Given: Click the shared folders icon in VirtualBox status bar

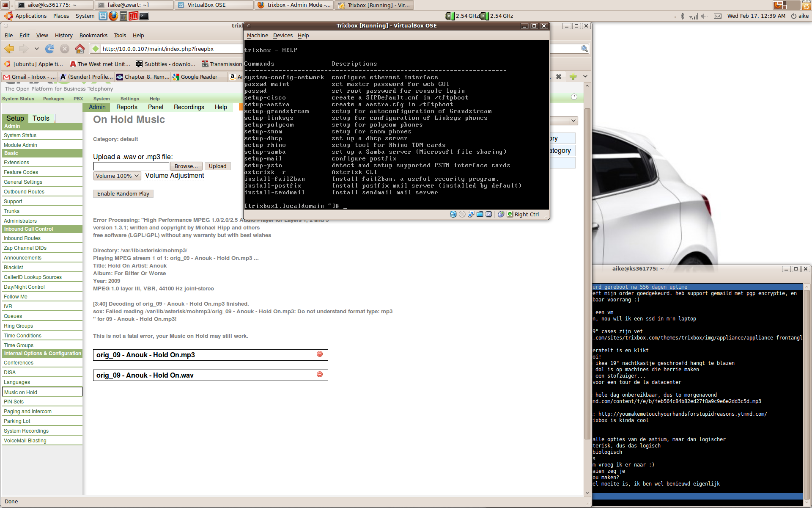Looking at the screenshot, I should [480, 214].
